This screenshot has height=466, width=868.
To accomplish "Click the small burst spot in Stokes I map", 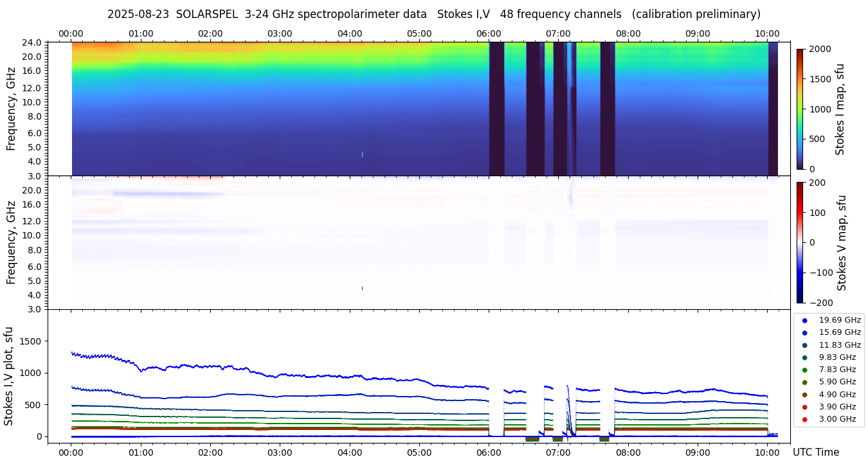I will tap(363, 154).
